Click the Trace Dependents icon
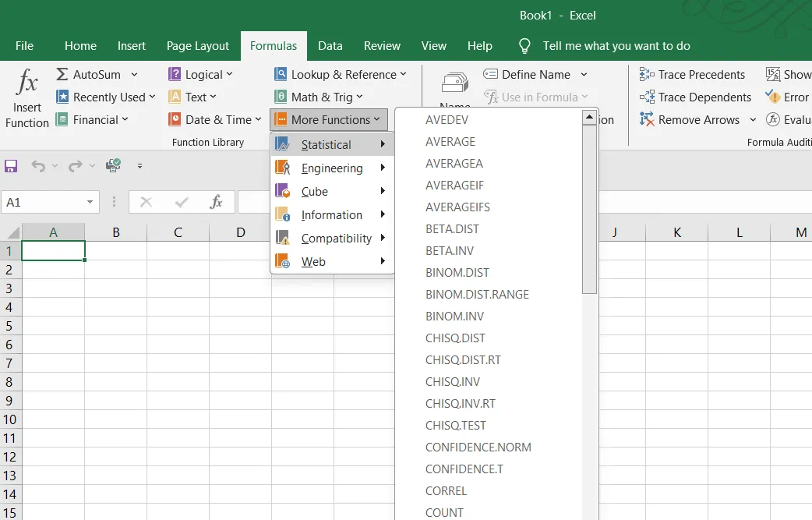This screenshot has height=520, width=812. [645, 97]
